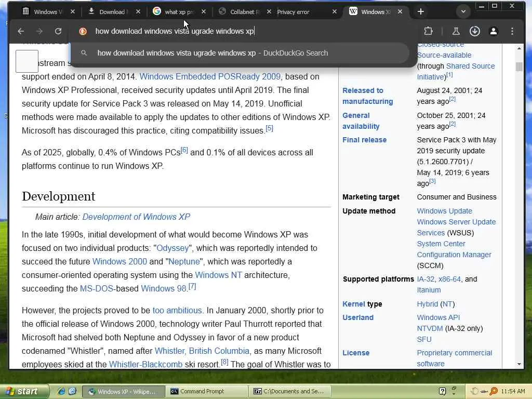Select the DuckDuckGo Search suggestion
This screenshot has width=532, height=399.
[x=240, y=53]
